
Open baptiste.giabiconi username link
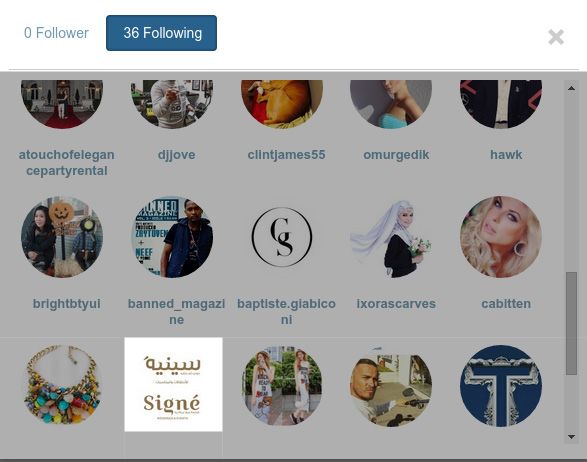click(x=286, y=311)
